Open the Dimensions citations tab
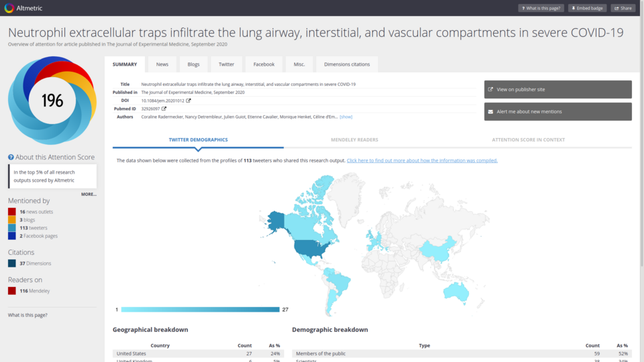Screen dimensions: 644x362 (347, 64)
